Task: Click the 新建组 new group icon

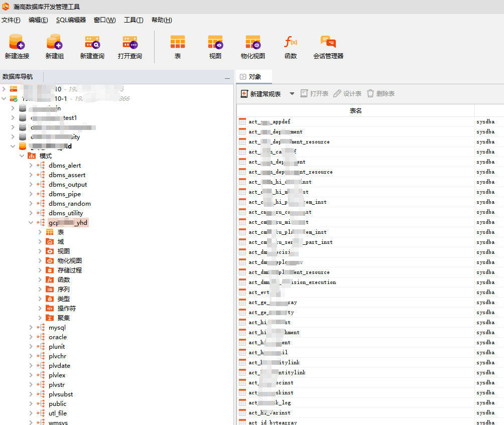Action: (54, 42)
